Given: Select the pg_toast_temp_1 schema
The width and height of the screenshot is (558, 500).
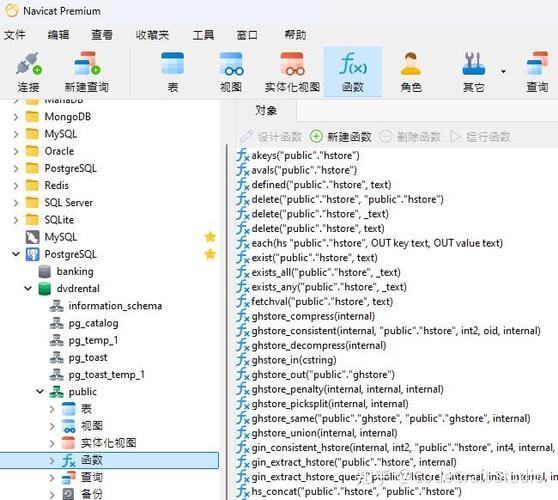Looking at the screenshot, I should [106, 374].
